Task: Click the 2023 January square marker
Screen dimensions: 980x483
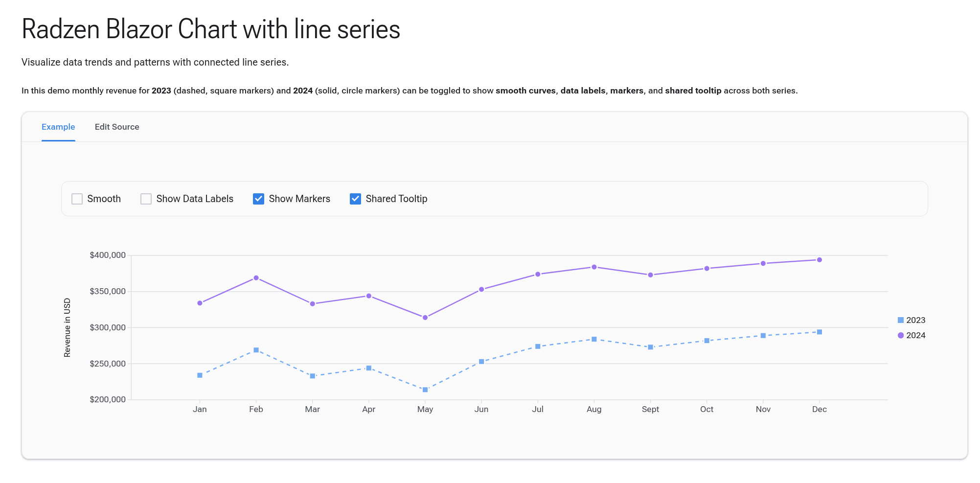Action: tap(200, 375)
